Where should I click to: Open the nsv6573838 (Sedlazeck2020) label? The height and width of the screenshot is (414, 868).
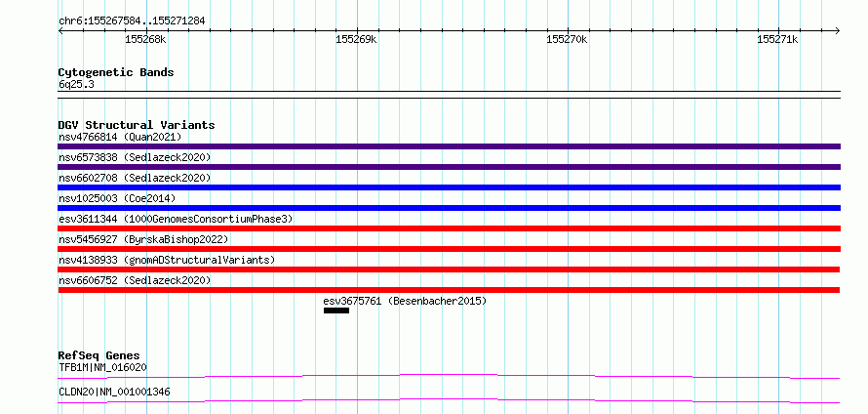click(x=135, y=157)
